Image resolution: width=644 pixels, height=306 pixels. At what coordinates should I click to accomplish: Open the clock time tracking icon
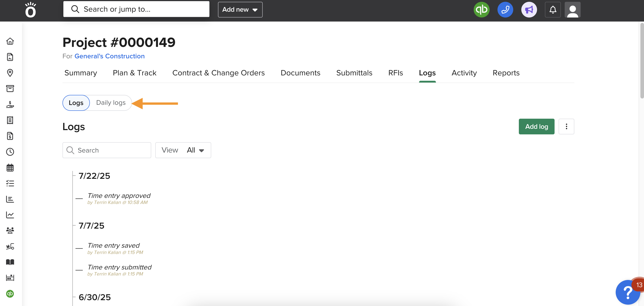coord(10,152)
